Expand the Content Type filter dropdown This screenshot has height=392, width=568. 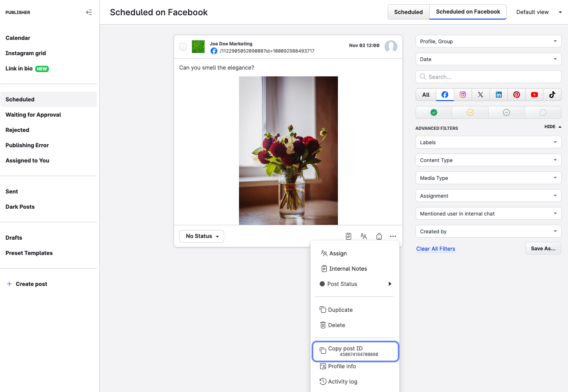(488, 160)
